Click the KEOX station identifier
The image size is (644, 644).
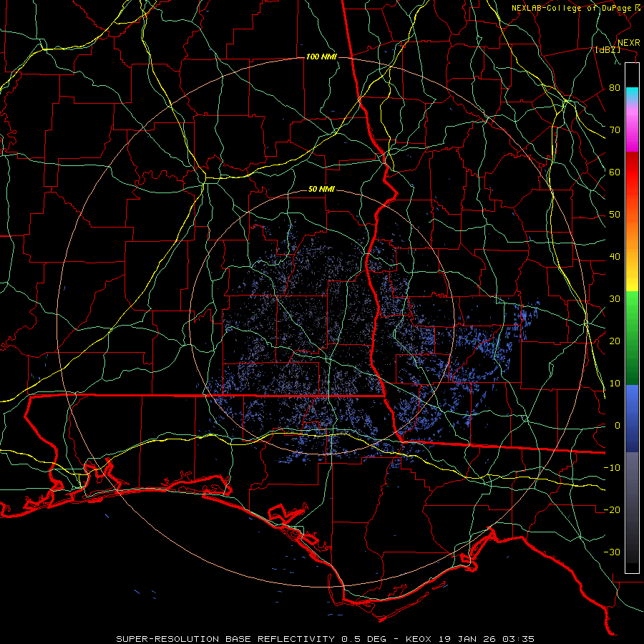point(419,639)
